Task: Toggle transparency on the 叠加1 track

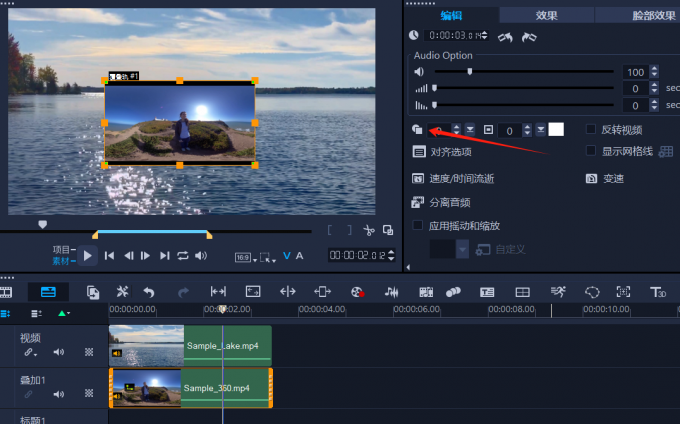Action: tap(89, 393)
